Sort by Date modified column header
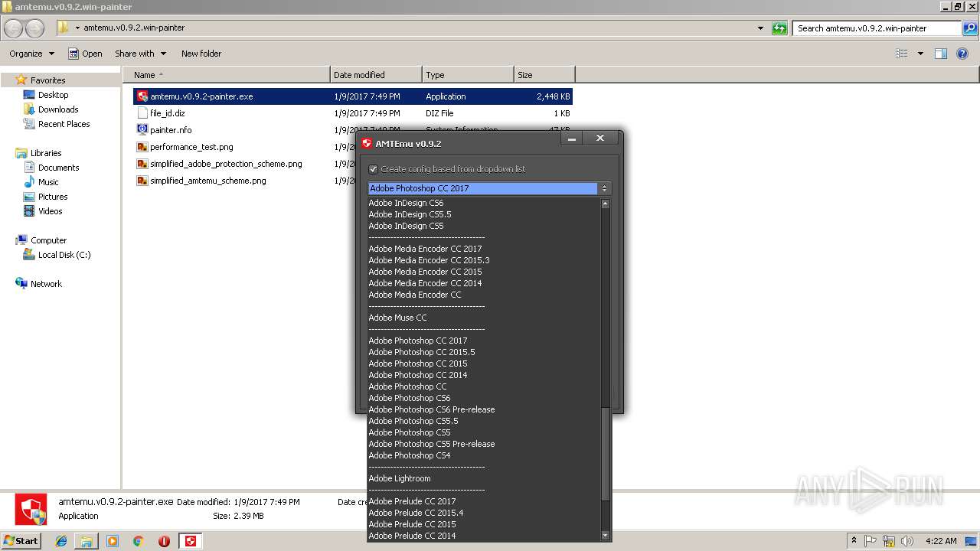 click(376, 75)
